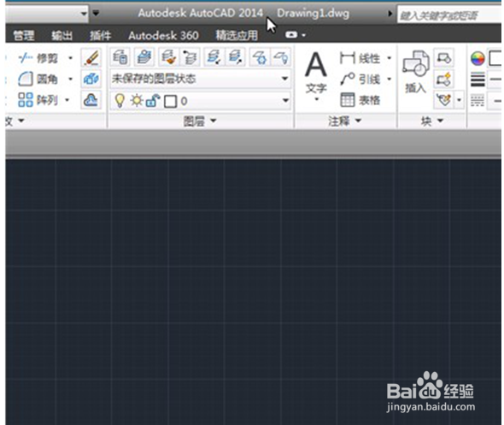Click the object color wheel icon
Screen dimensions: 504x425
478,58
